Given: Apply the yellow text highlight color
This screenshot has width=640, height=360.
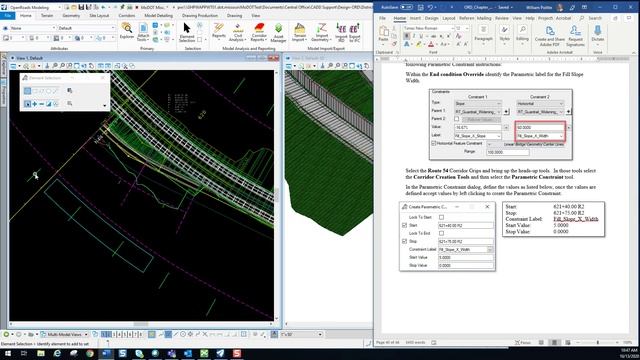Looking at the screenshot, I should 418,44.
